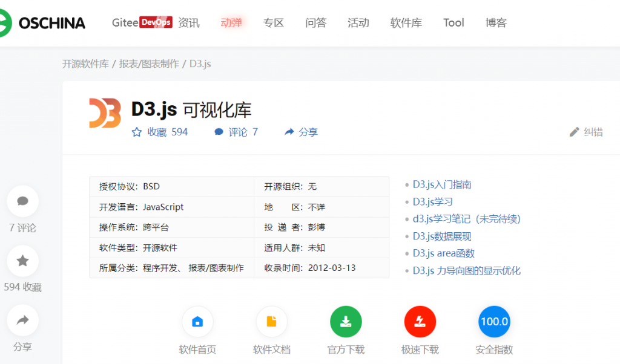Click the 跨平台 operating system value
The image size is (620, 364).
[x=156, y=227]
